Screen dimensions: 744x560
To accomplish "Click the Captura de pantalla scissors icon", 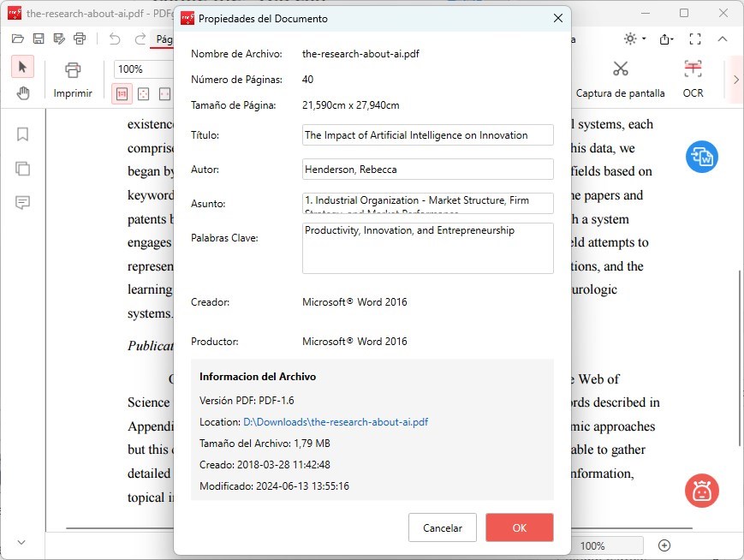I will 620,70.
